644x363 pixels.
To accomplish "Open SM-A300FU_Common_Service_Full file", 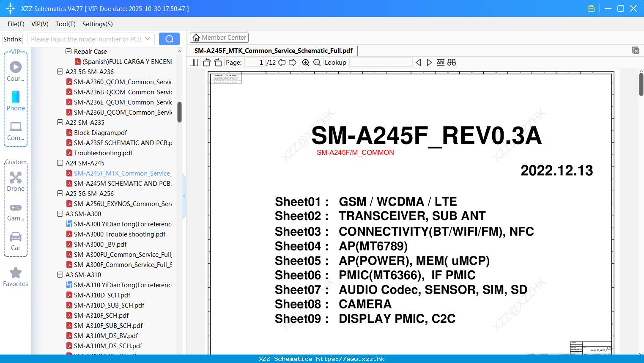I will 119,254.
